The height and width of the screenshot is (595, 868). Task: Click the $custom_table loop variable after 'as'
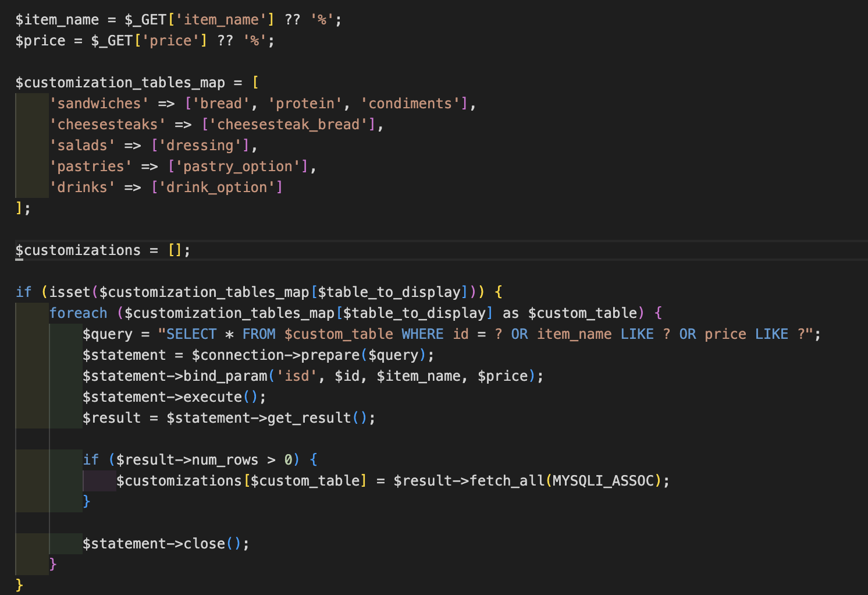pos(582,313)
